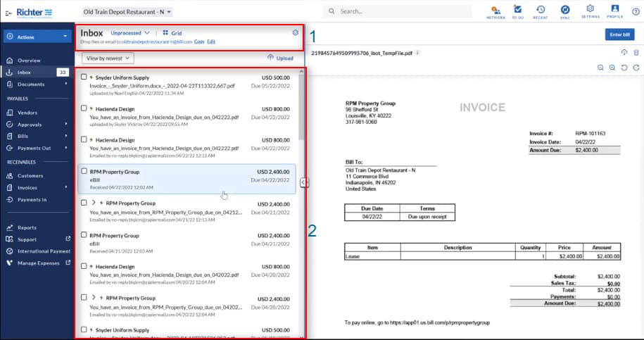Delete the document using the trash icon
Image resolution: width=644 pixels, height=340 pixels.
click(x=636, y=53)
